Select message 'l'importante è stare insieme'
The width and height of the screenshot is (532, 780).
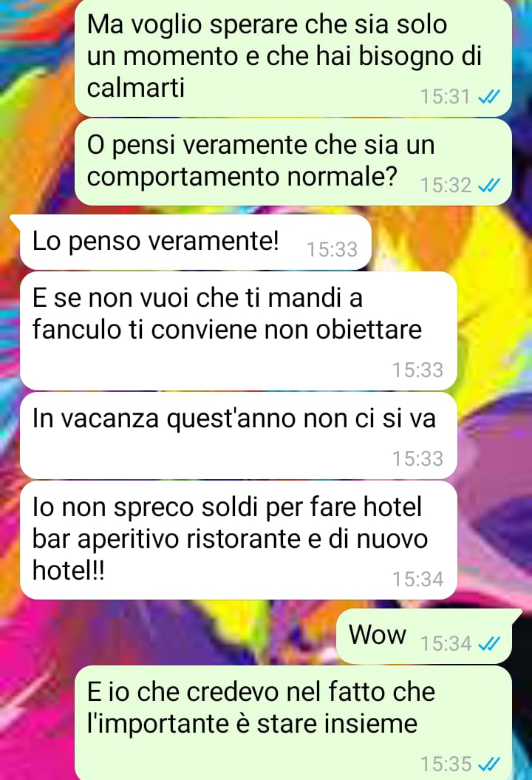(x=293, y=723)
